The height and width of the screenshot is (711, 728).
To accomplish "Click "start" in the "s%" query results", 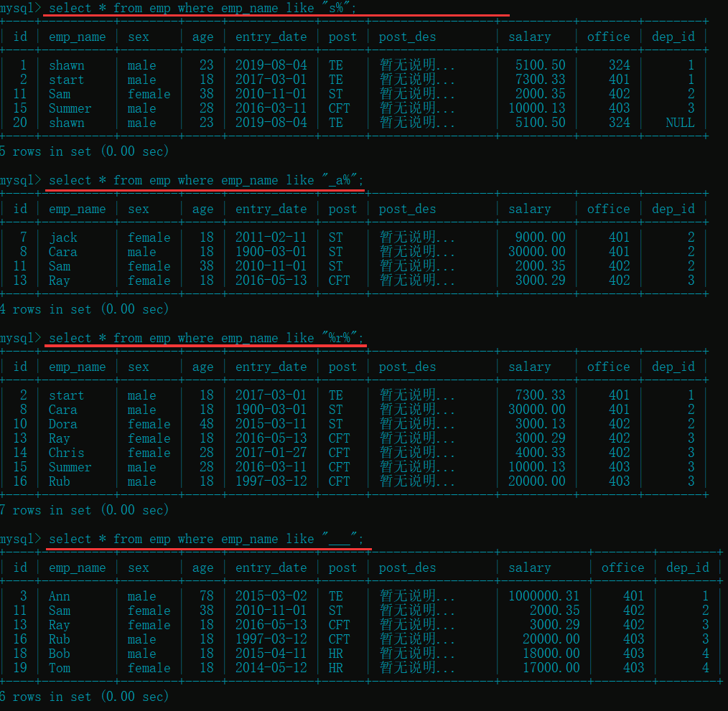I will [x=66, y=80].
